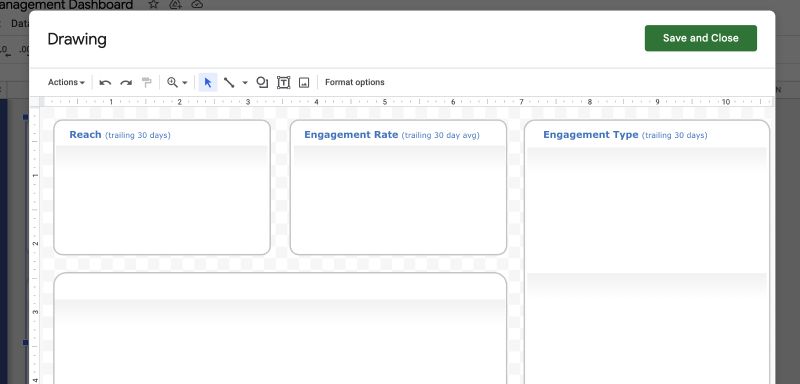Select the Engagement Type title text
The height and width of the screenshot is (384, 800).
[x=591, y=135]
